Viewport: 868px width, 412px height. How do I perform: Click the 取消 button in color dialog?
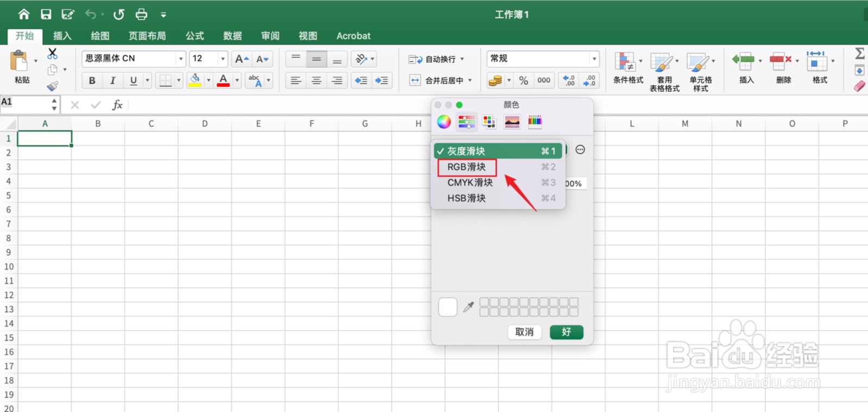point(524,332)
